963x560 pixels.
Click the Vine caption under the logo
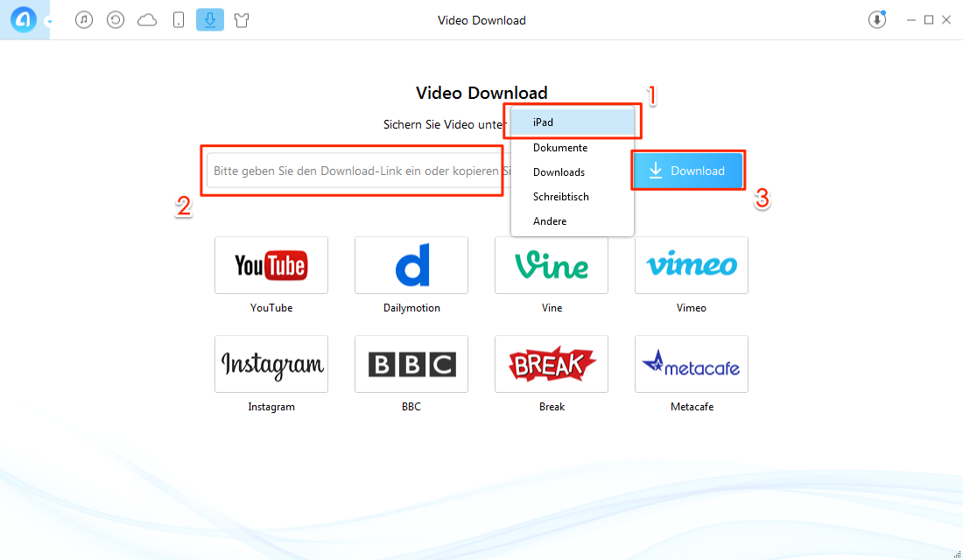(552, 308)
